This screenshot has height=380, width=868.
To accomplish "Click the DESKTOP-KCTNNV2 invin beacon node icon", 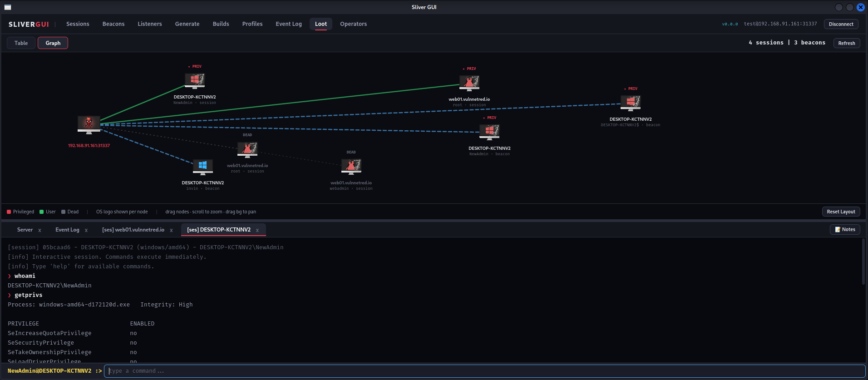I will tap(203, 167).
